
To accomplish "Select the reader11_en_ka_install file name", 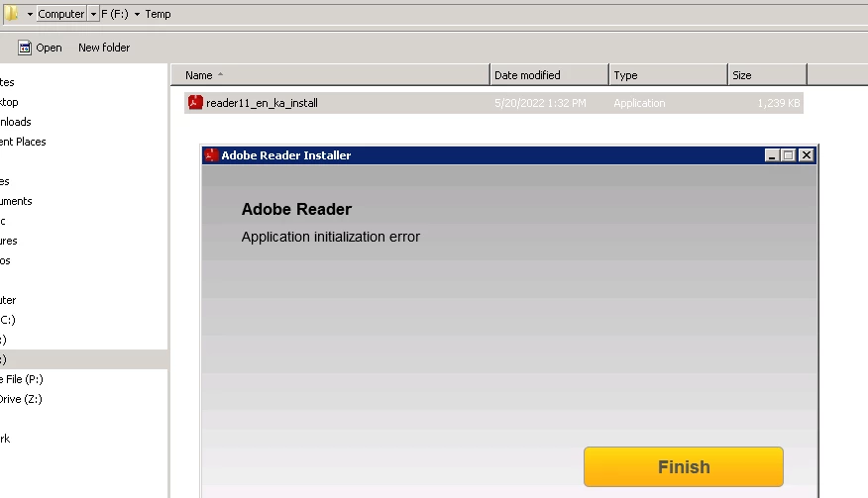I will [x=262, y=103].
